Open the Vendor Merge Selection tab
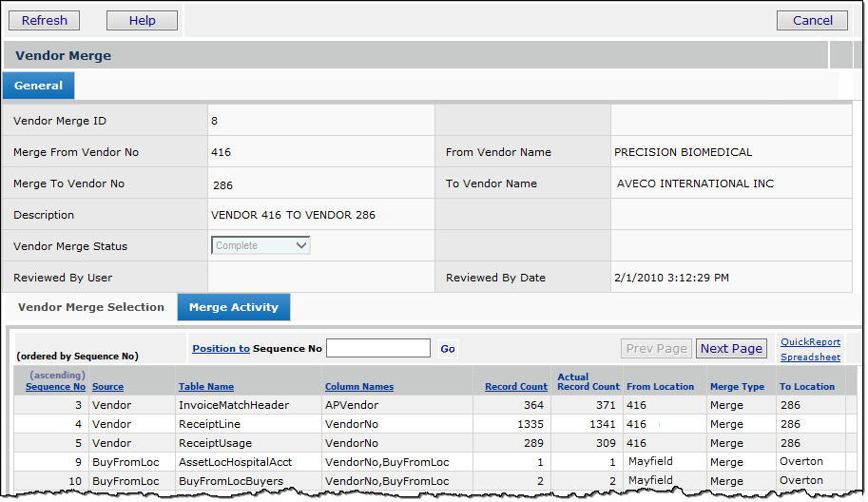868x502 pixels. 91,307
